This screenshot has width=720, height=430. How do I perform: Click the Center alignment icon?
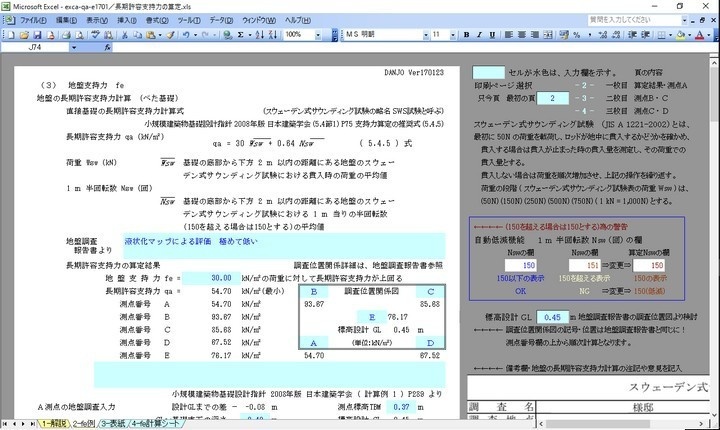pos(522,35)
